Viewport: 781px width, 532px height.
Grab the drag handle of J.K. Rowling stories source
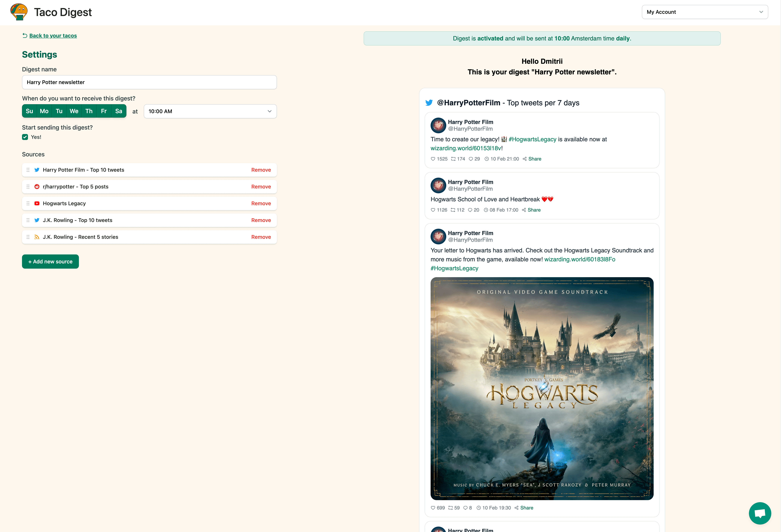coord(28,237)
